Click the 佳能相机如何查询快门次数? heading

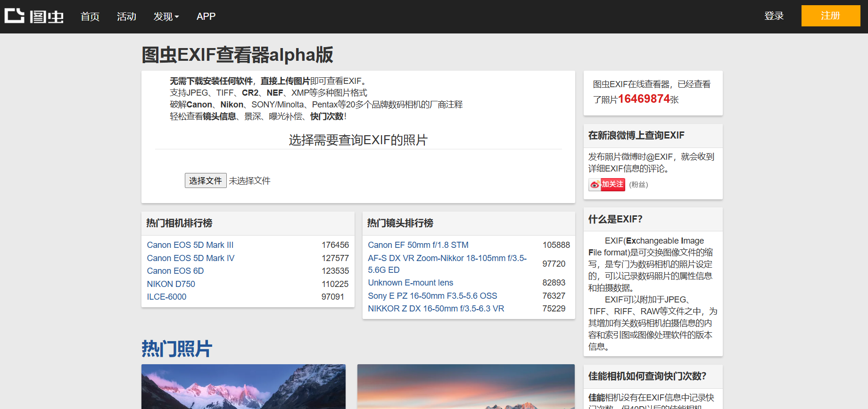coord(647,376)
